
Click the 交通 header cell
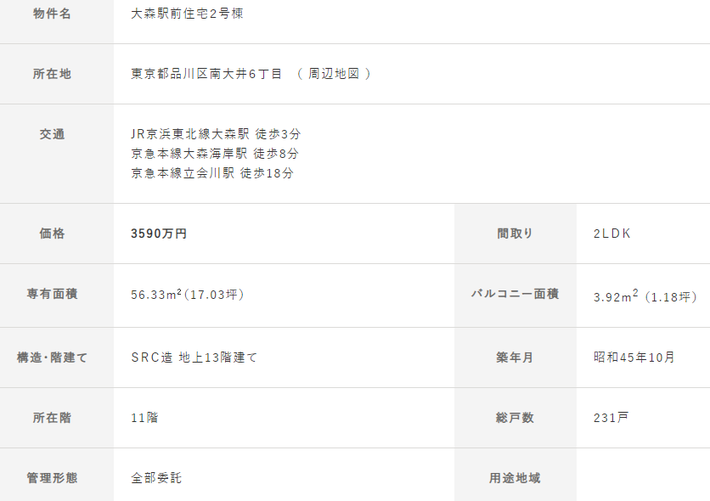(x=57, y=154)
